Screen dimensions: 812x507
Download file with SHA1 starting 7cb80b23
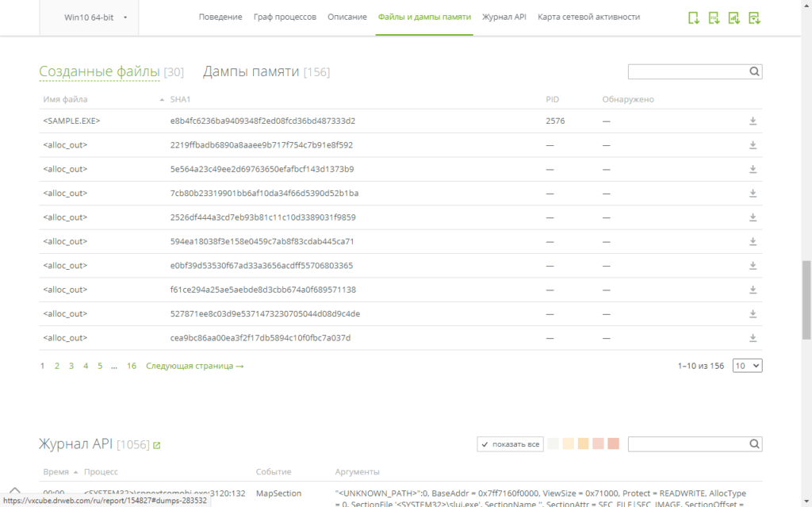click(753, 193)
